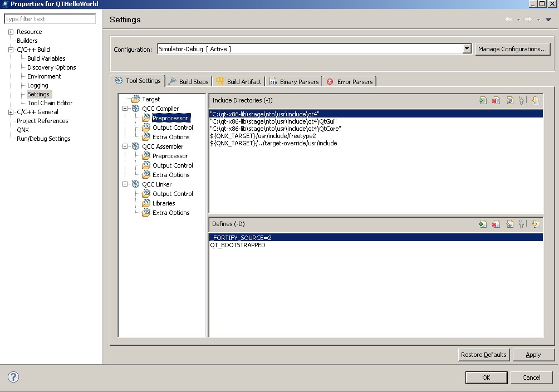The width and height of the screenshot is (559, 392).
Task: Move define down icon
Action: (x=536, y=224)
